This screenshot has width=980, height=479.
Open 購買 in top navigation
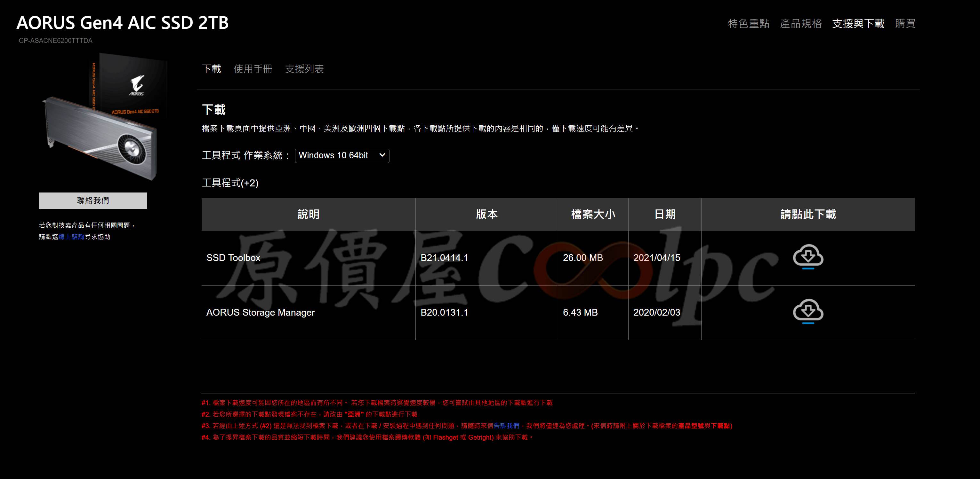coord(905,24)
